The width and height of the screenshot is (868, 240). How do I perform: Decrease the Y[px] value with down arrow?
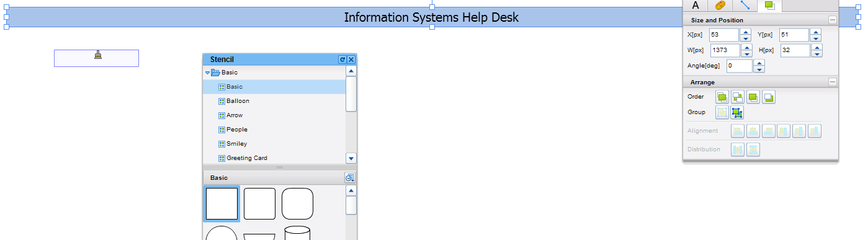click(x=817, y=39)
